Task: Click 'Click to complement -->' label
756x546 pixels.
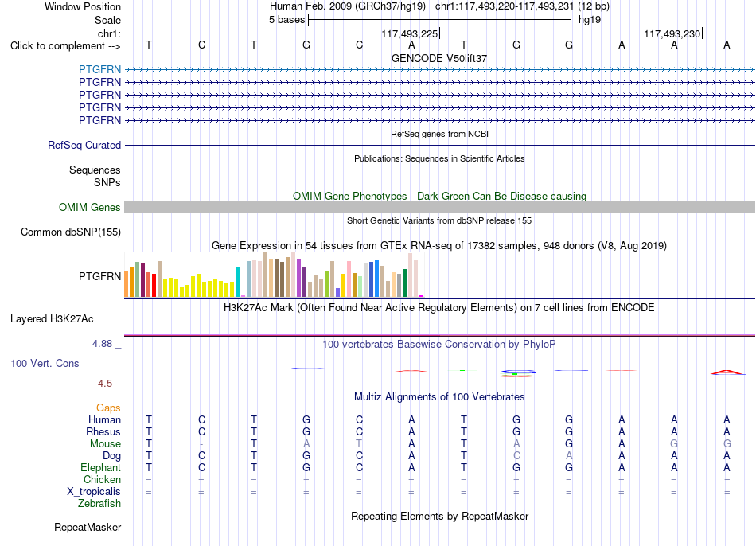Action: pos(65,46)
